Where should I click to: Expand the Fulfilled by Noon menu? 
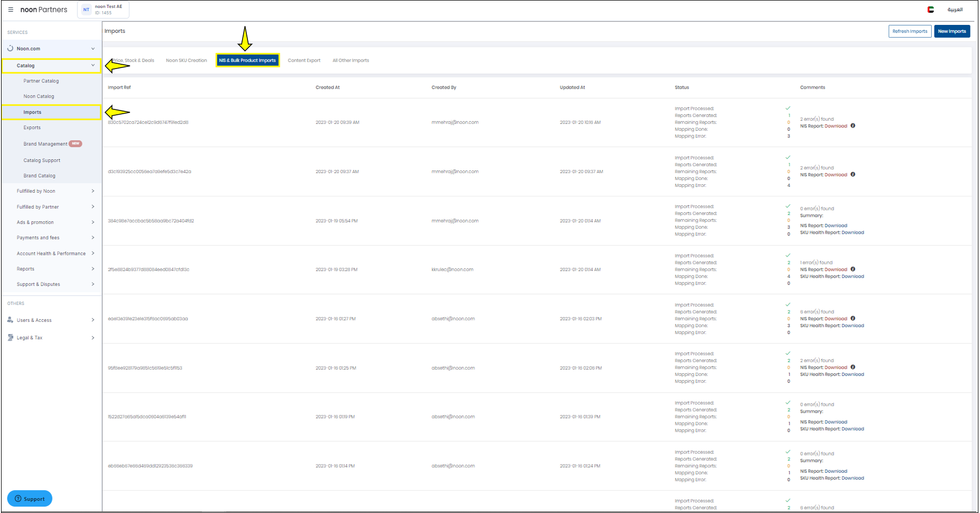tap(93, 191)
